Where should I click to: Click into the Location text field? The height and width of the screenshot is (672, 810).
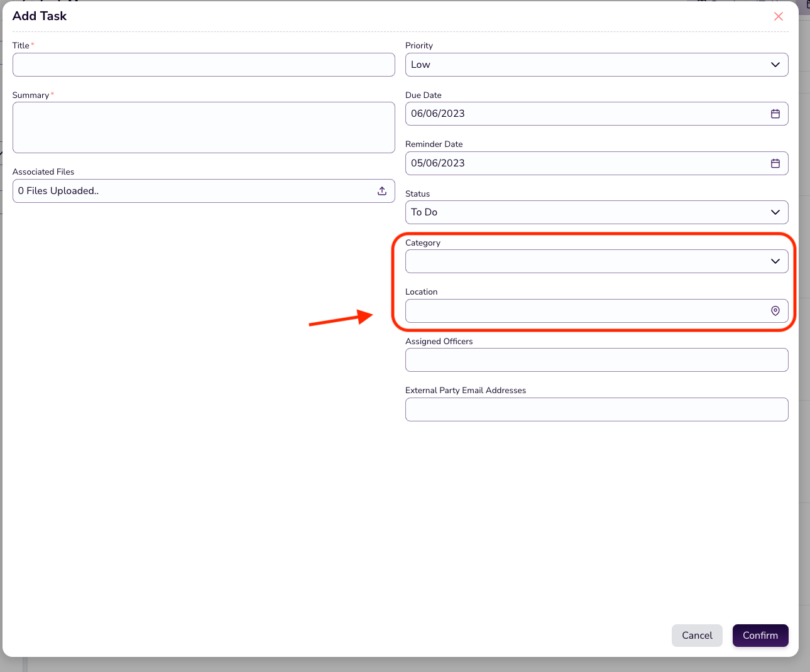click(584, 311)
